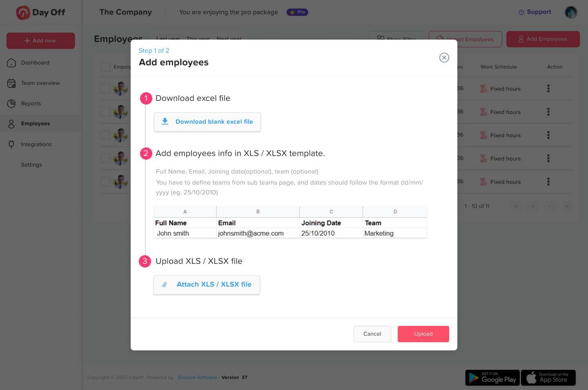Viewport: 588px width, 390px height.
Task: Click the paperclip attach icon
Action: pos(165,285)
